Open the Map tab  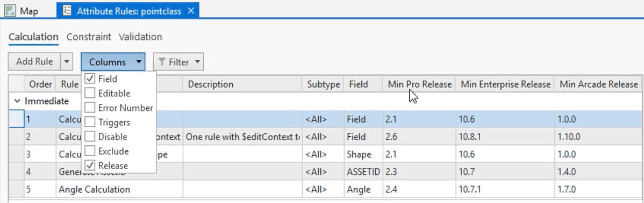(x=28, y=11)
